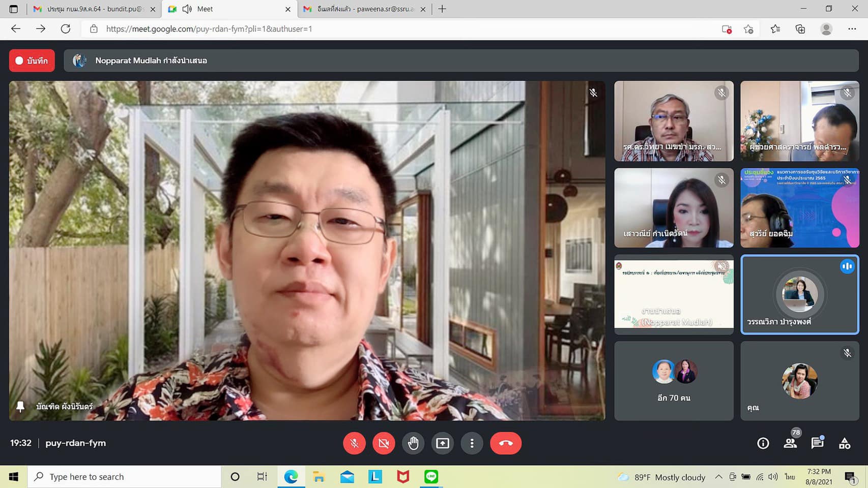Open the chat messages panel
The width and height of the screenshot is (868, 488).
(817, 443)
